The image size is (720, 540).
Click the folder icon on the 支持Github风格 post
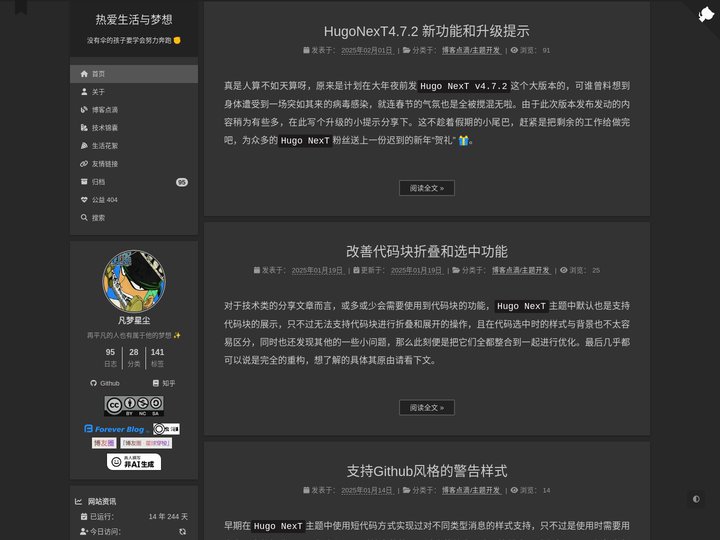[406, 490]
